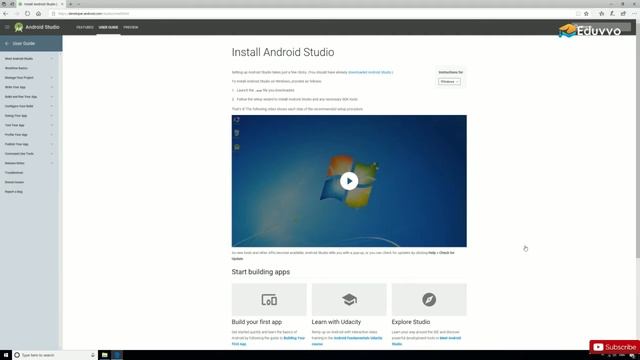
Task: Go back with the browser back arrow
Action: click(x=5, y=13)
